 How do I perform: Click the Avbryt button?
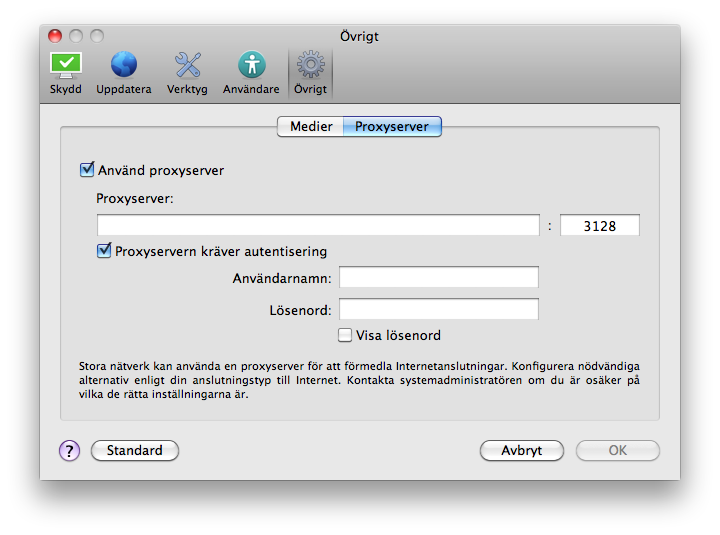coord(522,451)
